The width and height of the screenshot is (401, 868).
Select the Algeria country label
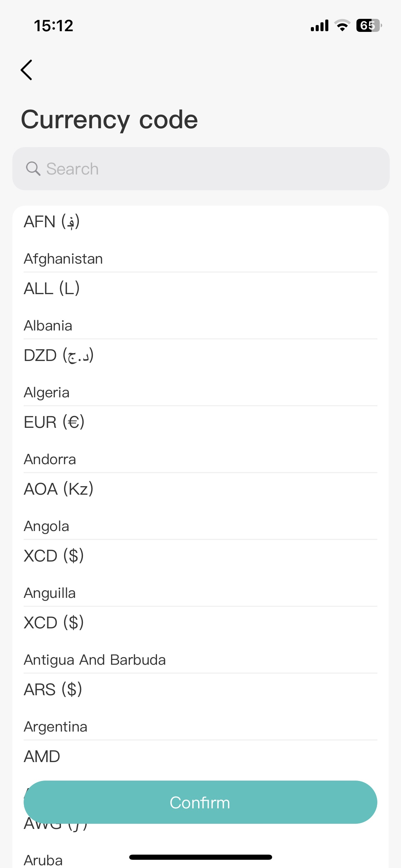[x=47, y=393]
